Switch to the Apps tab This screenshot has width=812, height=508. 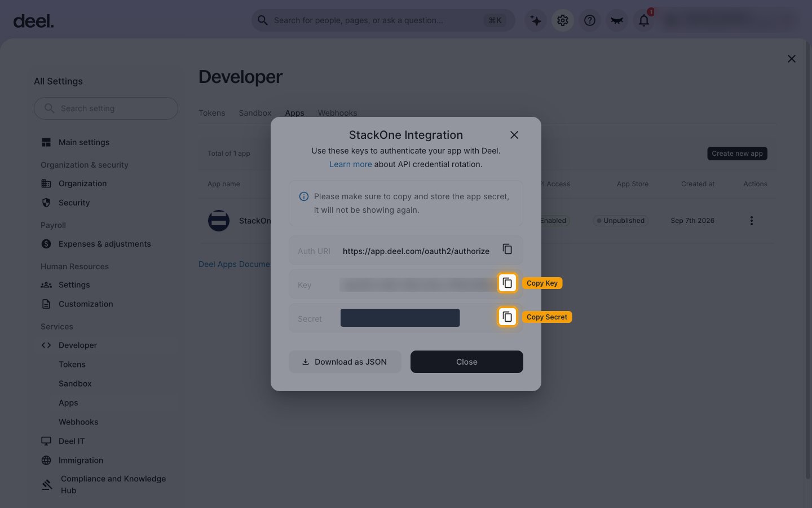pos(294,113)
